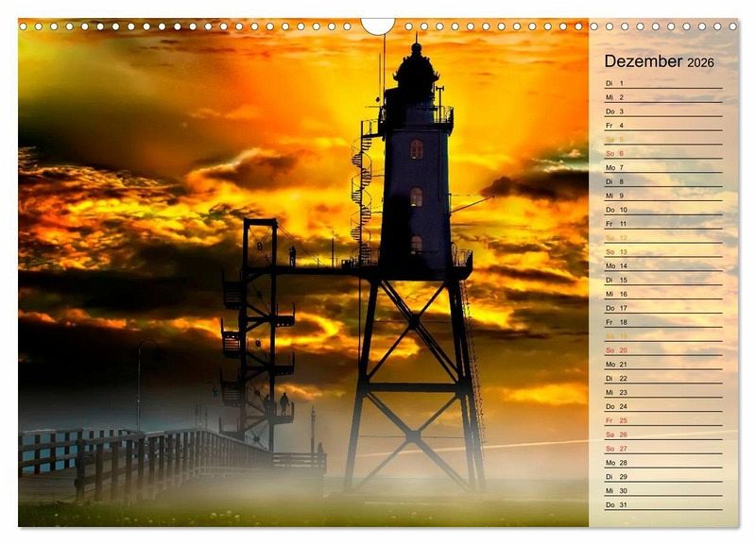This screenshot has width=756, height=545.
Task: Select the red Fr 25 holiday entry
Action: pos(662,420)
